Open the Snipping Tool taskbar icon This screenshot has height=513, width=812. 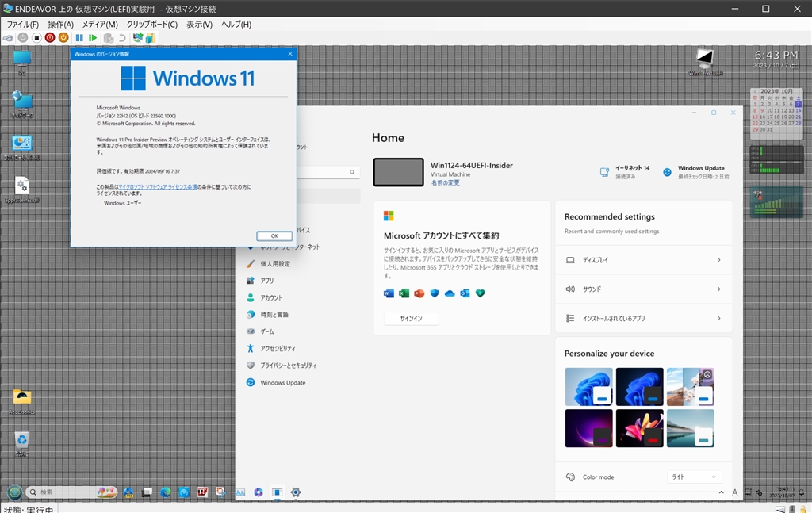pos(221,492)
